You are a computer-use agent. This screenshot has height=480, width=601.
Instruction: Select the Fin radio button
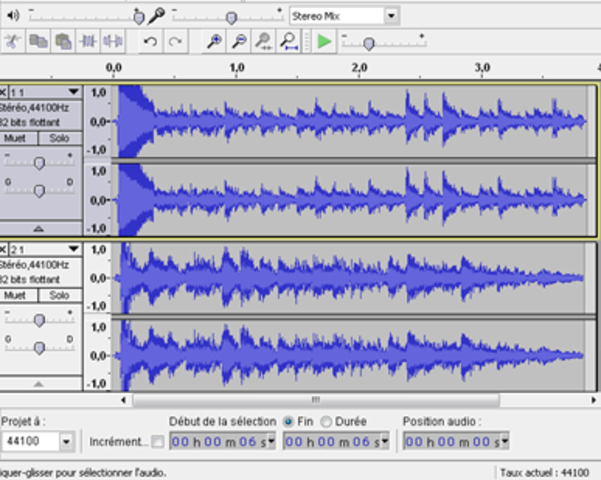point(288,422)
